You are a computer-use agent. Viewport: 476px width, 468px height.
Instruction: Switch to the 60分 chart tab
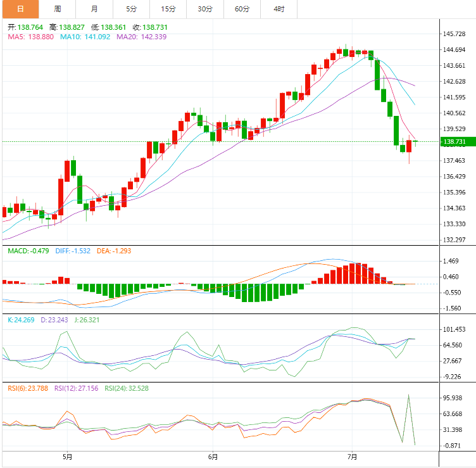pos(242,9)
